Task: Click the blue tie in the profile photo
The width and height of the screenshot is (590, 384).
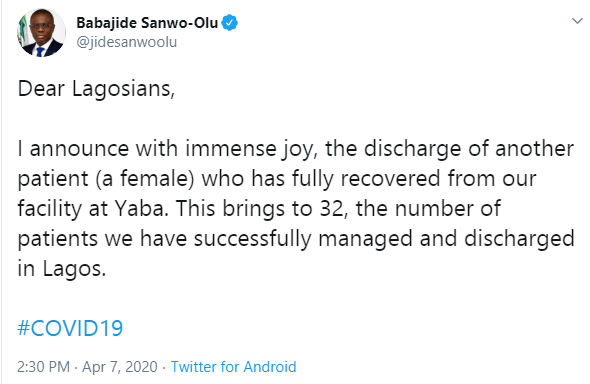Action: tap(40, 52)
